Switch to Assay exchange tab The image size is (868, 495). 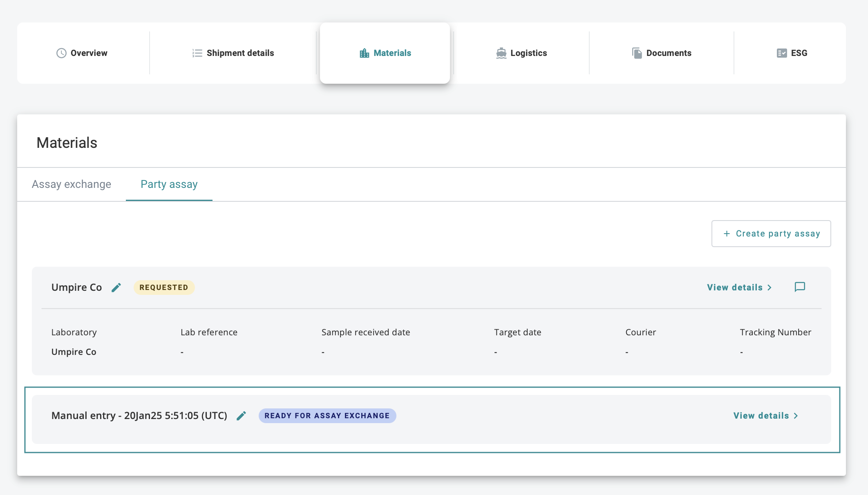click(72, 184)
